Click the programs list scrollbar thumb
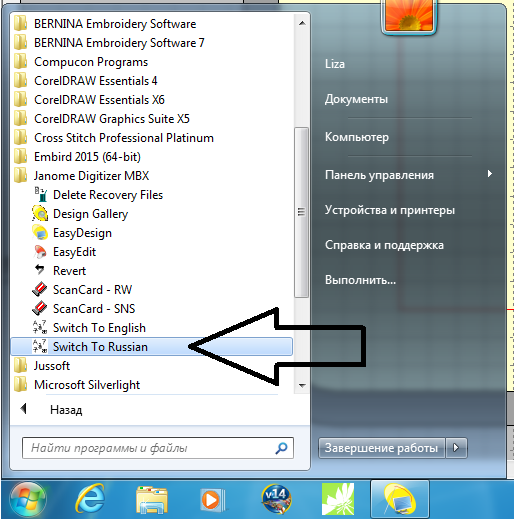514x519 pixels. (302, 212)
